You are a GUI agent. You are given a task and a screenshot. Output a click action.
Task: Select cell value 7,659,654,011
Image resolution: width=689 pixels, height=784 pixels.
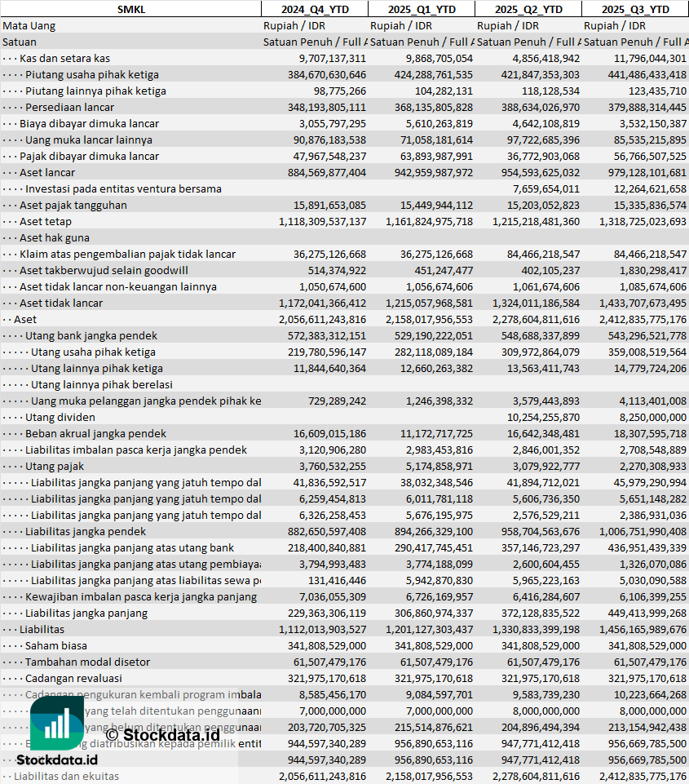coord(546,189)
